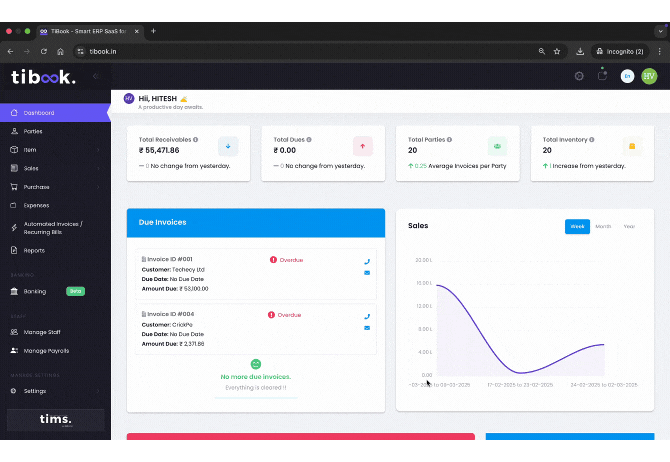Screen dimensions: 670x462
Task: Open Banking (Beta) from the sidebar
Action: pos(35,291)
